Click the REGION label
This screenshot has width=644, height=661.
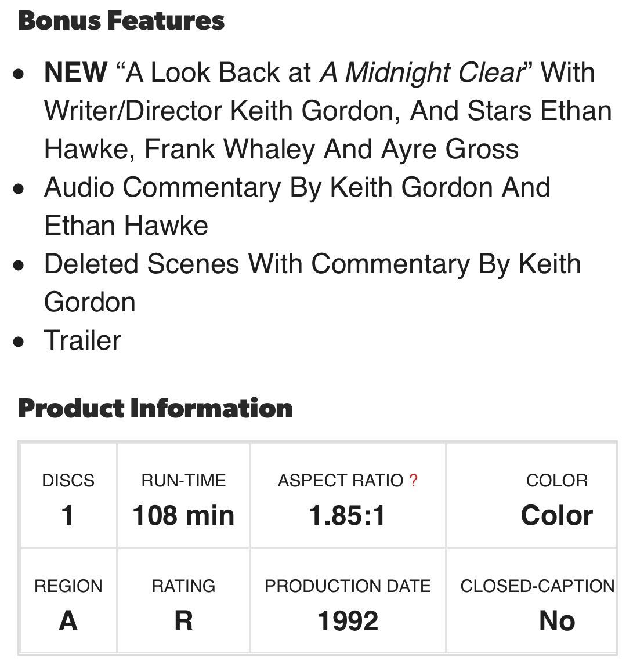(x=68, y=586)
